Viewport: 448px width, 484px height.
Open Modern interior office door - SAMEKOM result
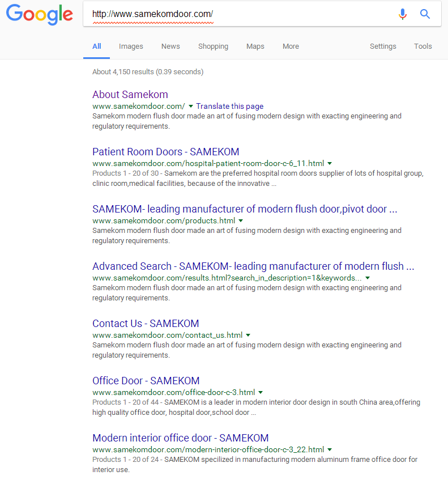click(181, 438)
